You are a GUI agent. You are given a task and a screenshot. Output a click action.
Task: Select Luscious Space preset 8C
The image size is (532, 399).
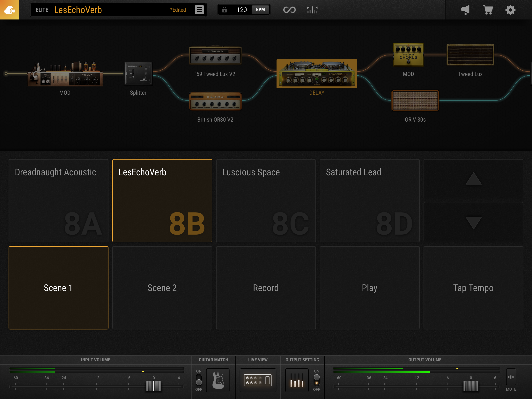pyautogui.click(x=266, y=201)
